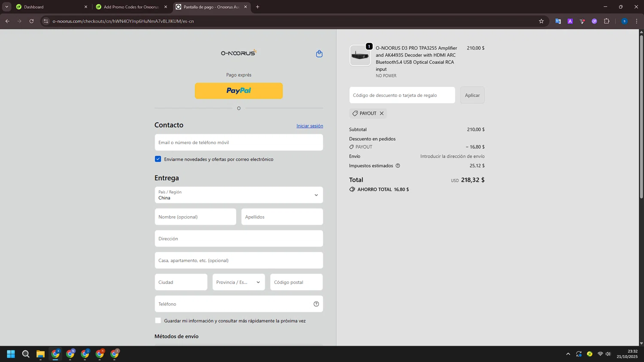The height and width of the screenshot is (362, 644).
Task: Reload the checkout page
Action: pos(31,21)
